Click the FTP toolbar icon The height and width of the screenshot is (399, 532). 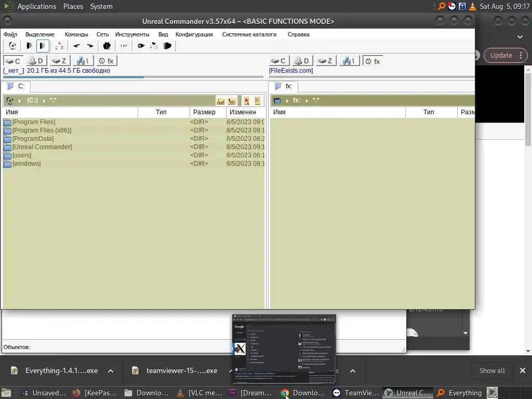124,46
